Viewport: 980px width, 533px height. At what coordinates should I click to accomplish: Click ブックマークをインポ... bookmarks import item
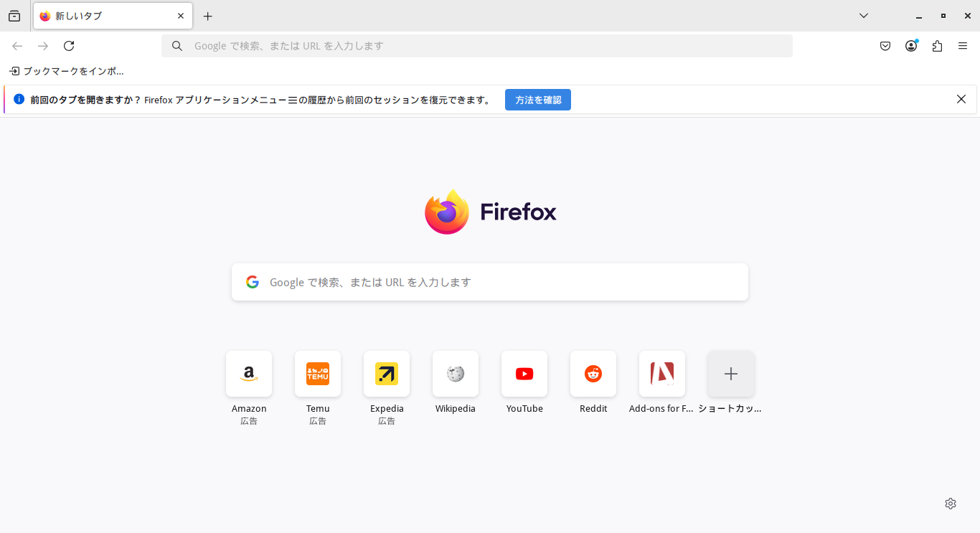[66, 71]
